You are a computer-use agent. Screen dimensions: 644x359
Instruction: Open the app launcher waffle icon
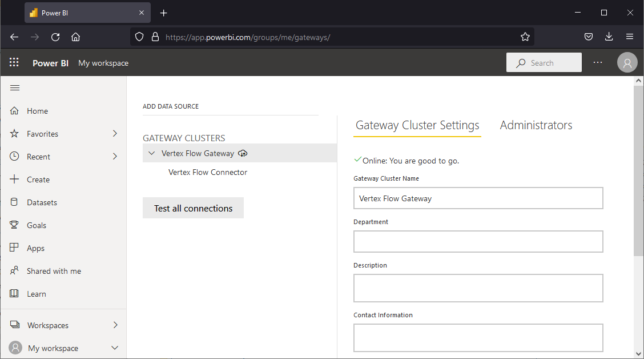pos(14,63)
